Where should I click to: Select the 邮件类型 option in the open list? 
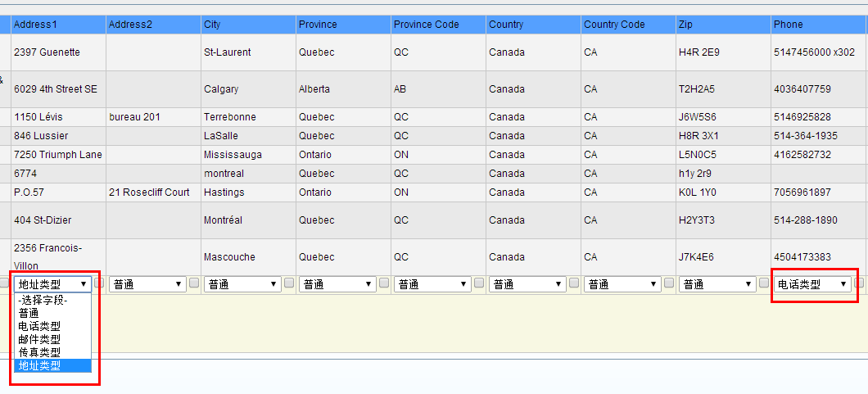39,339
